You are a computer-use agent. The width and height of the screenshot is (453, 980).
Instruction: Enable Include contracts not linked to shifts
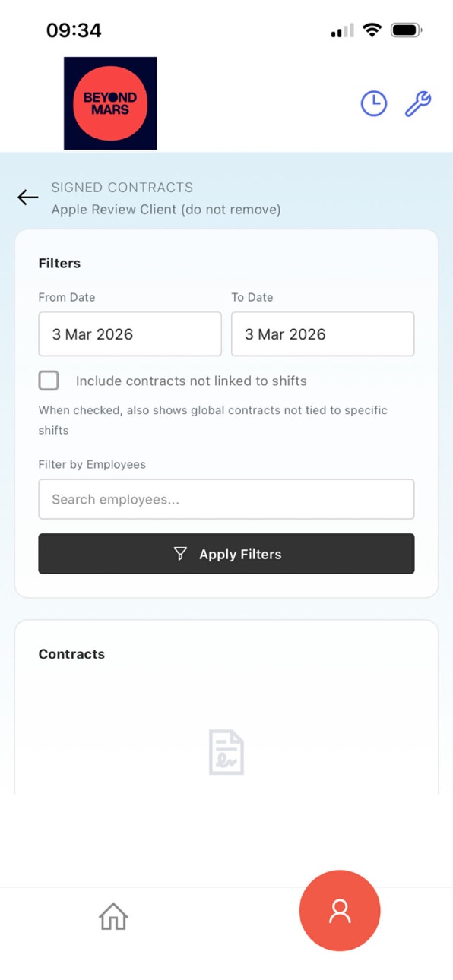[x=49, y=381]
